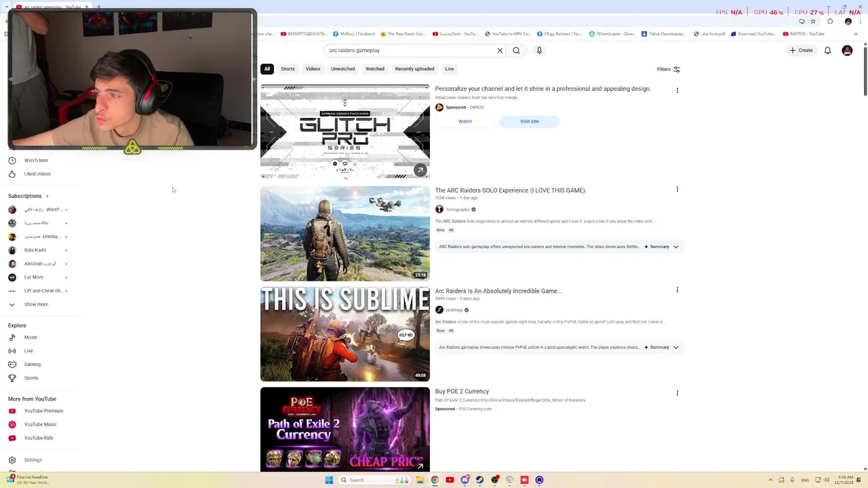Open the Path of Exile 2 Currency thumbnail
This screenshot has height=488, width=868.
pos(345,430)
